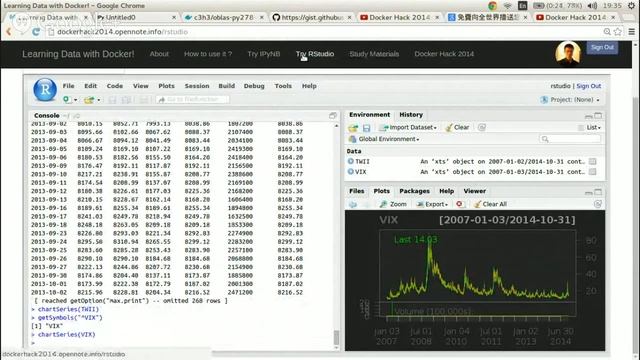Click blue circle icon next to VIX

(351, 172)
